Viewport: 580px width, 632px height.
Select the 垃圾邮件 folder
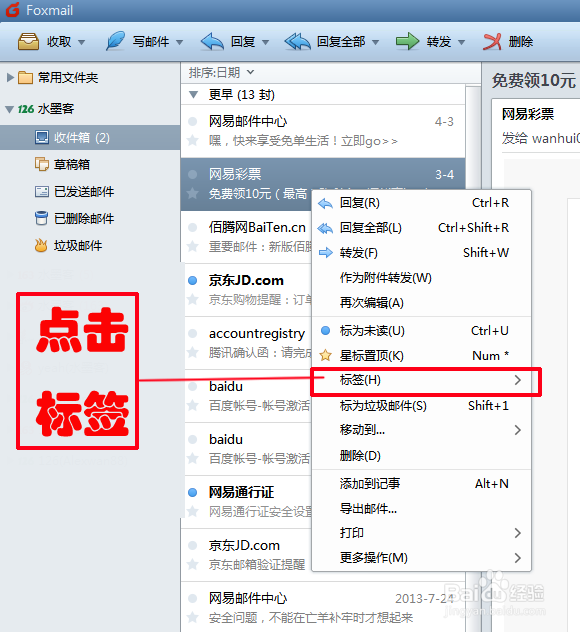pyautogui.click(x=90, y=245)
